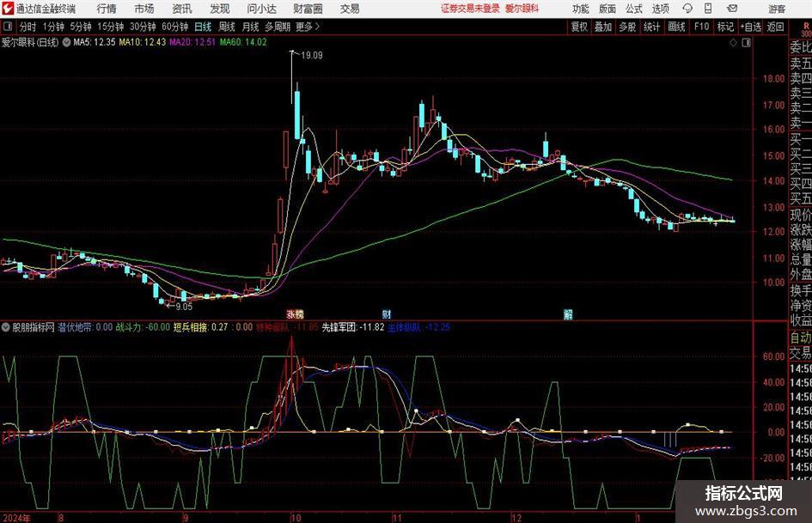Image resolution: width=812 pixels, height=523 pixels.
Task: Click the 涨榜 marker on the chart
Action: 296,313
